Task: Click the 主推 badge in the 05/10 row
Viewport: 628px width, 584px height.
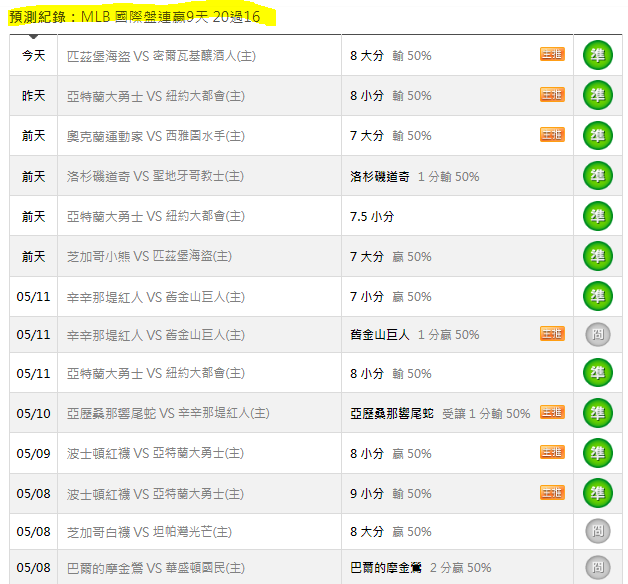Action: pyautogui.click(x=552, y=412)
